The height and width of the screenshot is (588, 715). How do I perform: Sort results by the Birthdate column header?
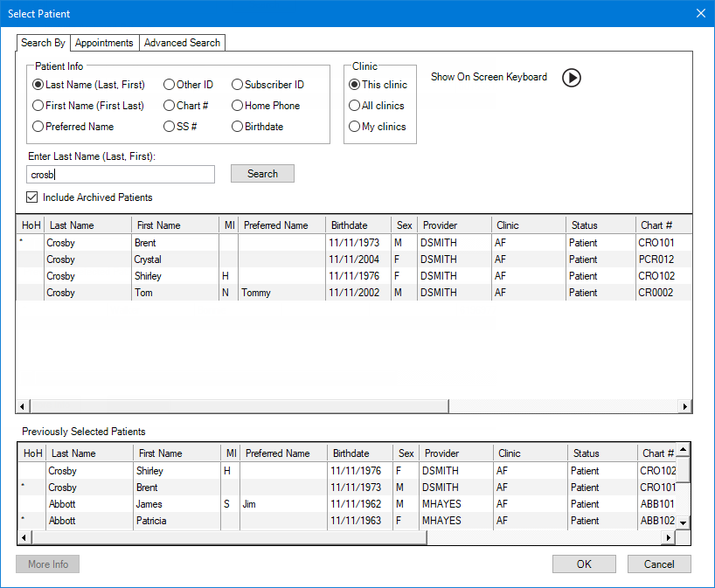[x=350, y=225]
